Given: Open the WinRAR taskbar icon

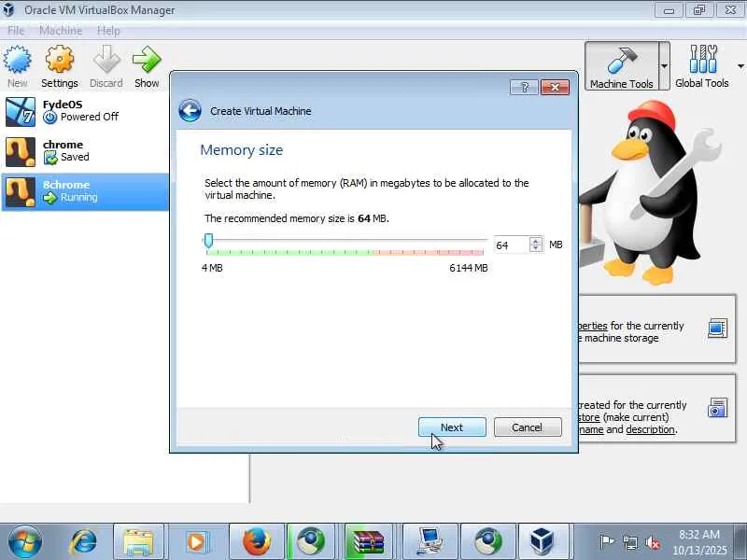Looking at the screenshot, I should [368, 542].
